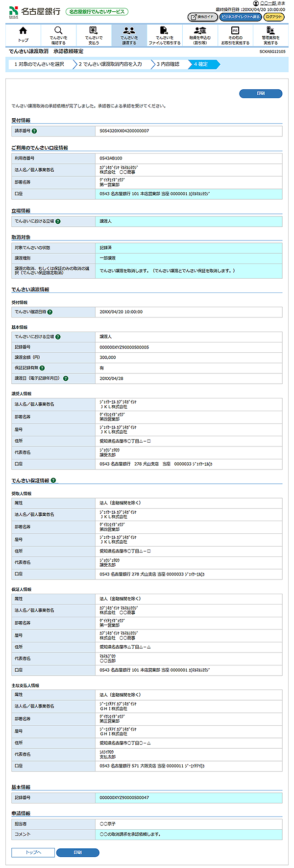Open 融資を申込む(割引等) menu
This screenshot has width=294, height=868.
(x=200, y=35)
